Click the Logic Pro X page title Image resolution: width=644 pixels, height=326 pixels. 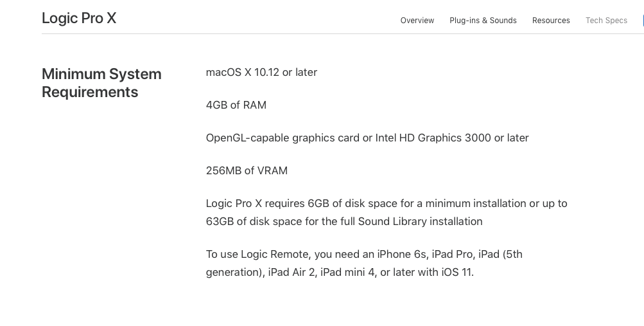79,18
